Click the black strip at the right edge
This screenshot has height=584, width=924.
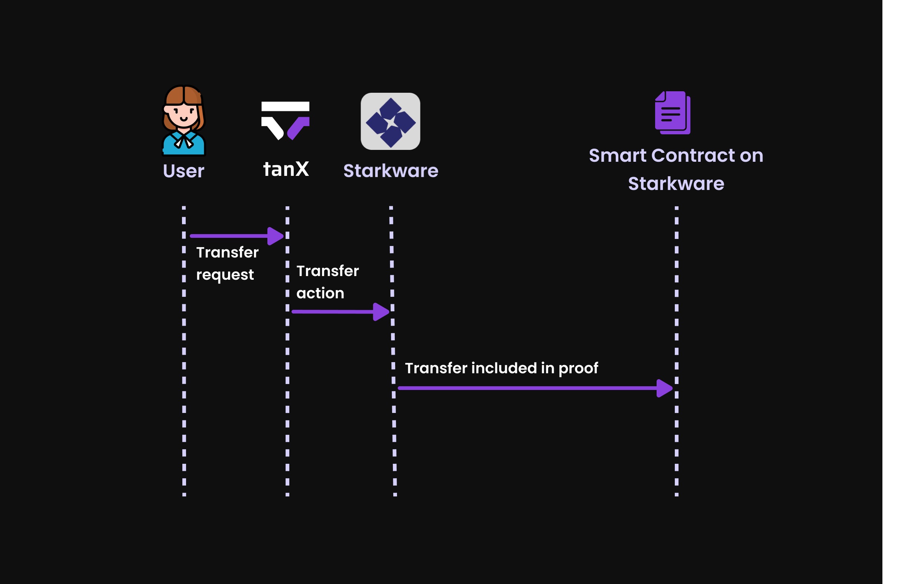(x=903, y=291)
